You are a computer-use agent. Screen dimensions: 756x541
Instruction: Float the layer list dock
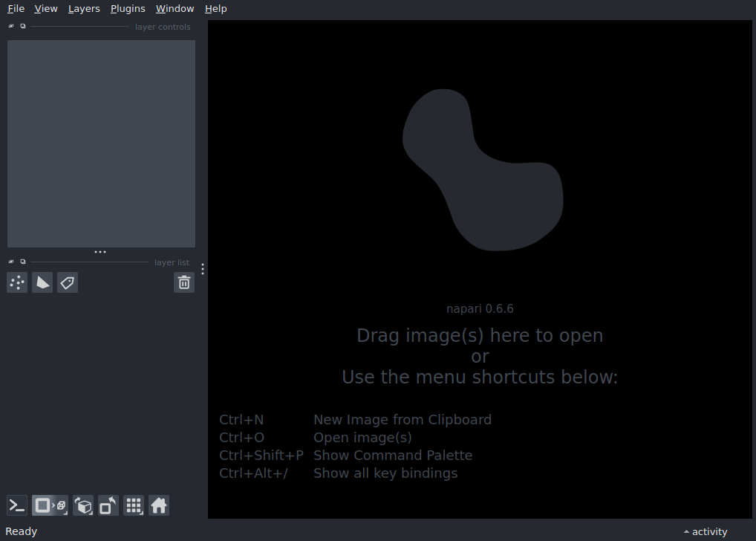coord(23,262)
